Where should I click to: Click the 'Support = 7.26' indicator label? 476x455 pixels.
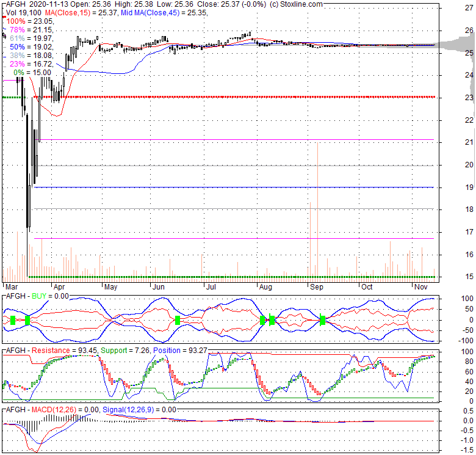[x=125, y=351]
